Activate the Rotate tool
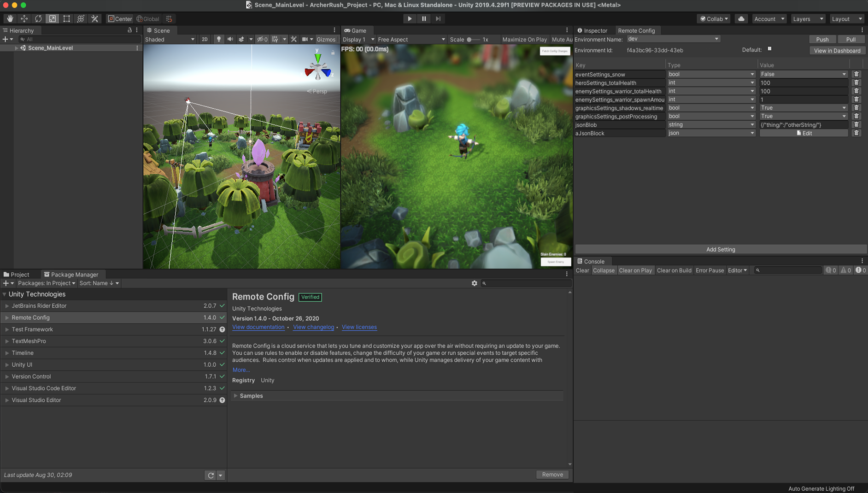 (x=38, y=18)
